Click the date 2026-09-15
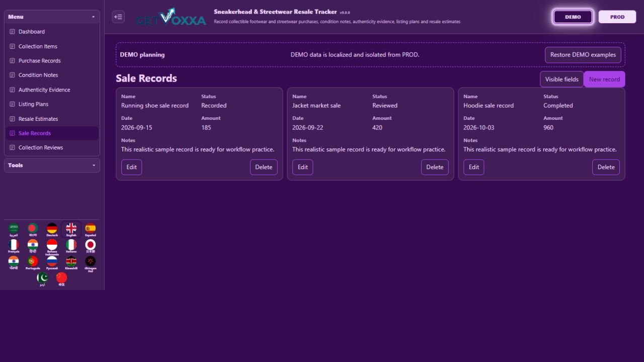 point(136,128)
